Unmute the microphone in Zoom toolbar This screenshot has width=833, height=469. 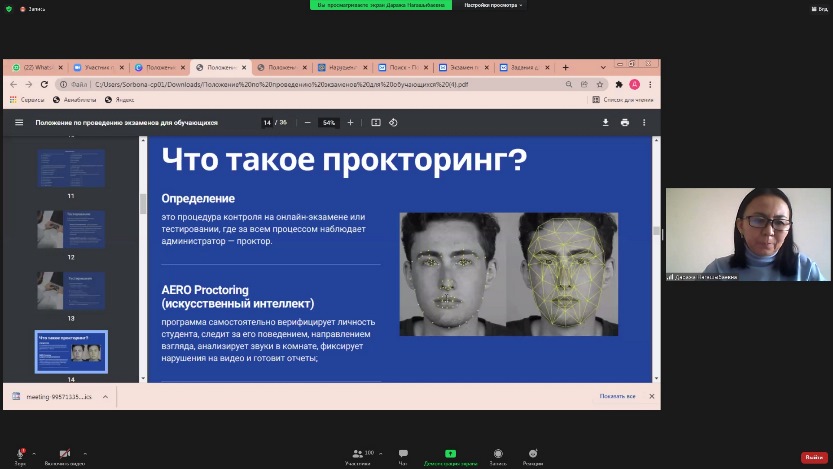[19, 454]
